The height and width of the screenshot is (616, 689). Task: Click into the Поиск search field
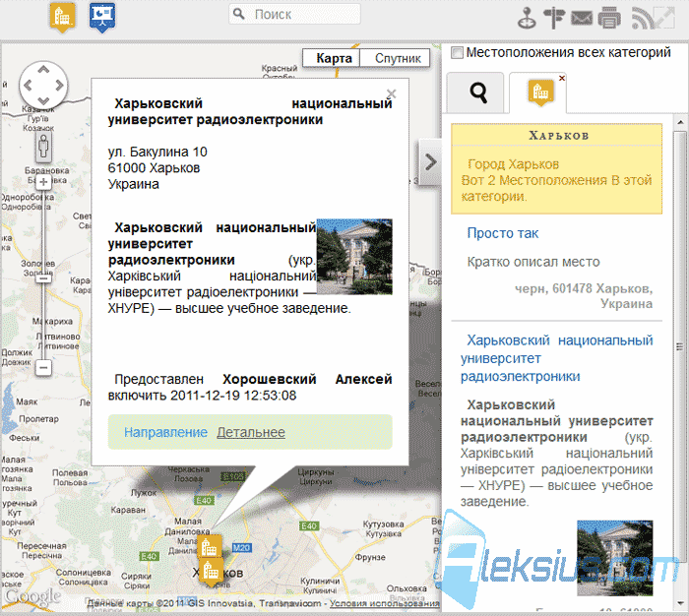click(x=294, y=15)
